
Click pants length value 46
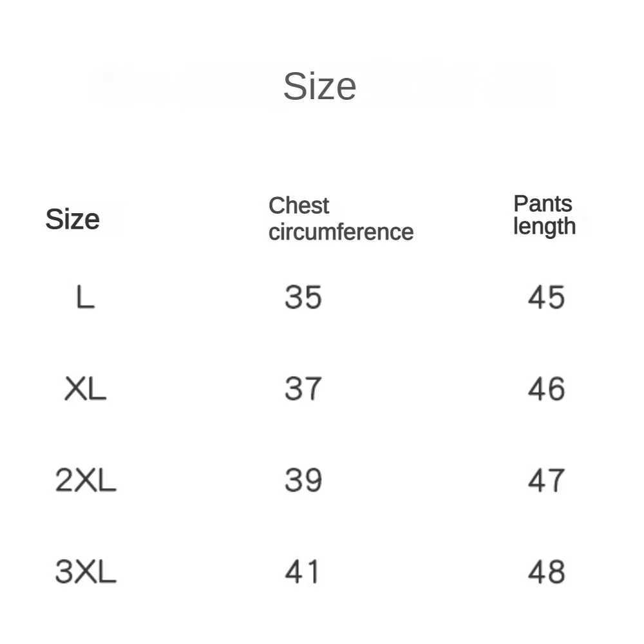546,389
